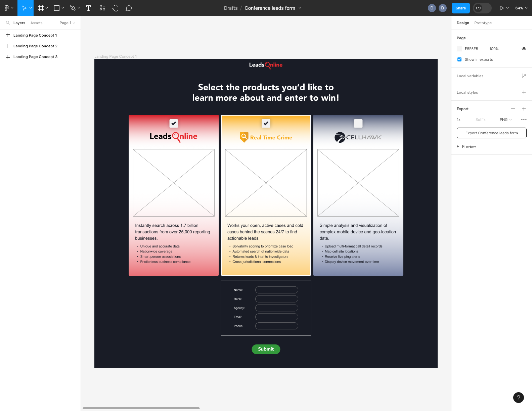Click the Email input field in form
The height and width of the screenshot is (411, 532).
pyautogui.click(x=277, y=317)
